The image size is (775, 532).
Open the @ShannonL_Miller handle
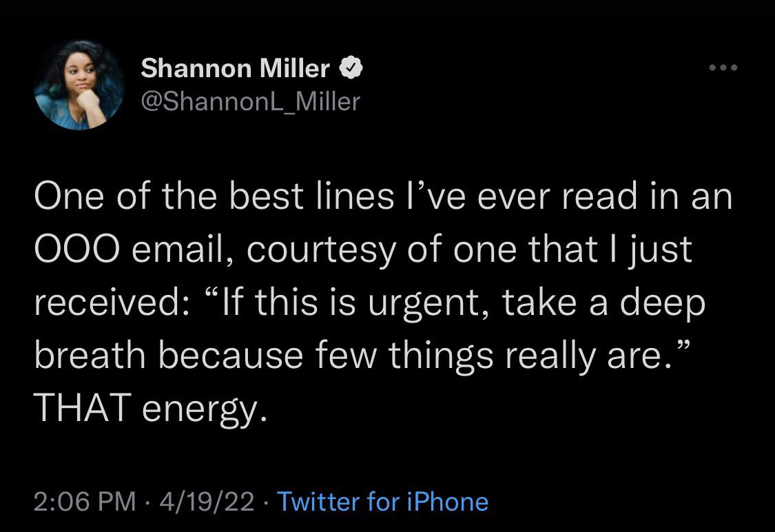251,101
